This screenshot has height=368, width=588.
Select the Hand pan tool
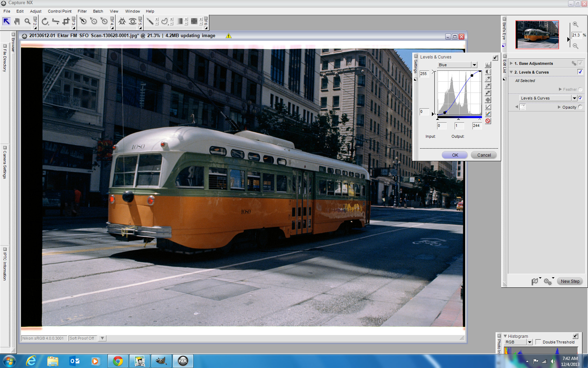pos(17,21)
